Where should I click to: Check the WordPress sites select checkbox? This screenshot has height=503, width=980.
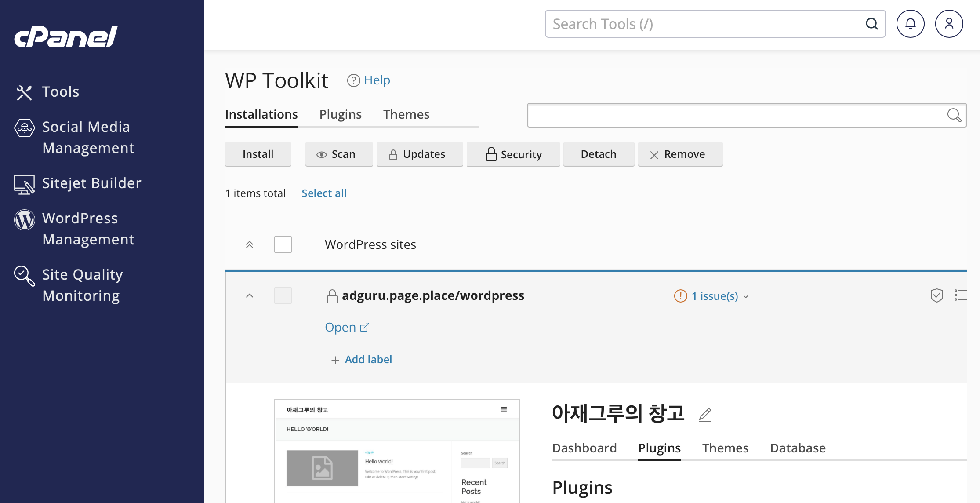coord(283,244)
